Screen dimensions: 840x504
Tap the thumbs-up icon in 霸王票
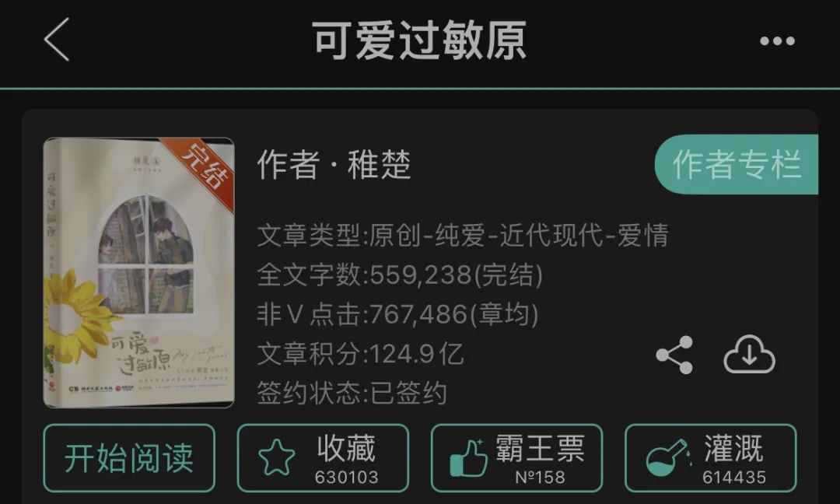click(469, 458)
